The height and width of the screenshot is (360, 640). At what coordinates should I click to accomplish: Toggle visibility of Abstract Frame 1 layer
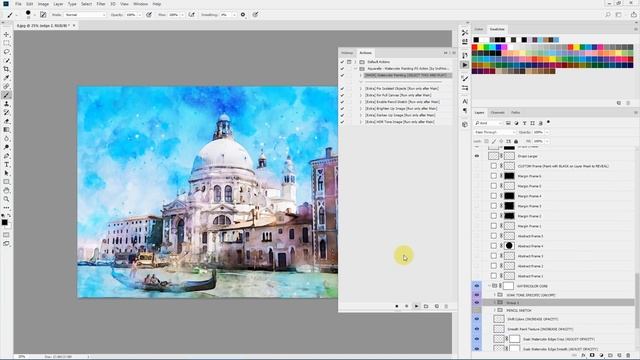tap(477, 276)
